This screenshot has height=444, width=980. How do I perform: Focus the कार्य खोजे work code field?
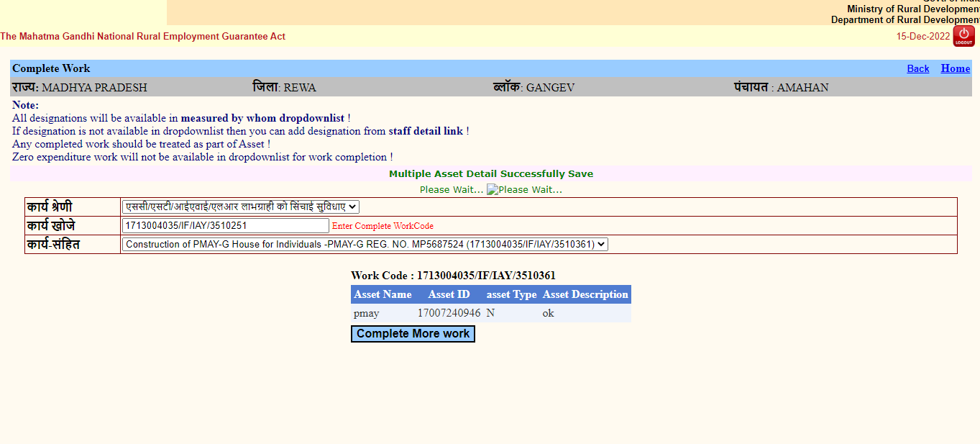(225, 225)
